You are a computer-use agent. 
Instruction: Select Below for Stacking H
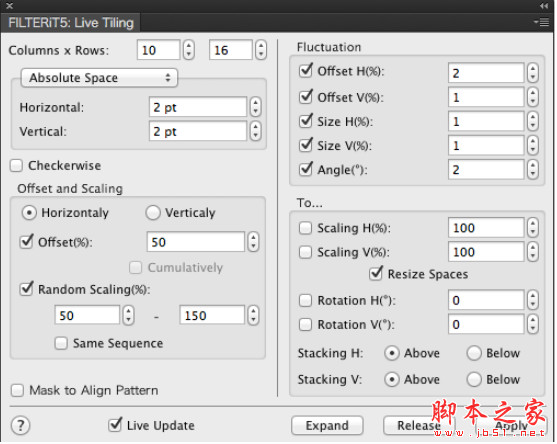click(x=474, y=353)
